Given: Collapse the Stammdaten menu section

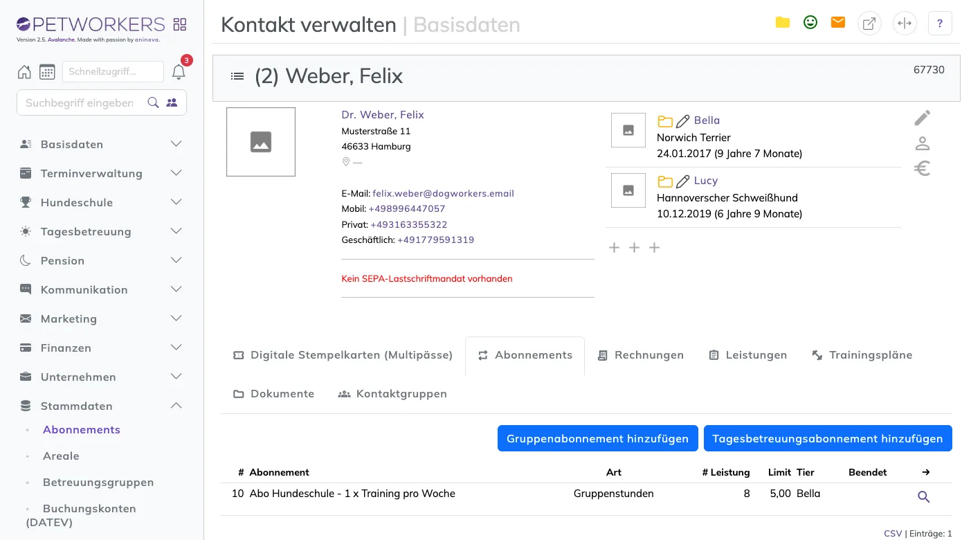Looking at the screenshot, I should 102,406.
